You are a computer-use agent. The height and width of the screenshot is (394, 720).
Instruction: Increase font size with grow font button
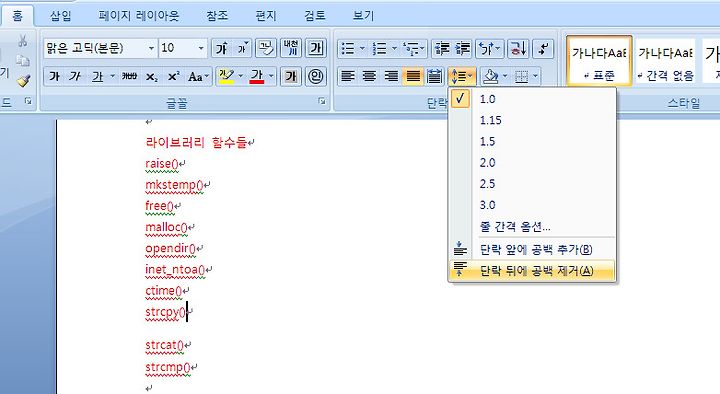point(222,48)
